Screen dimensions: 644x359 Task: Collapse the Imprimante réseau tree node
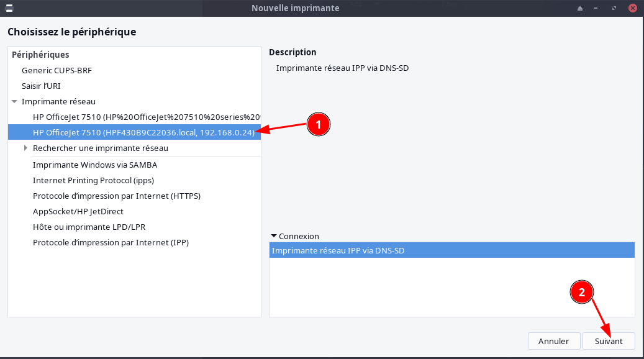pyautogui.click(x=14, y=101)
